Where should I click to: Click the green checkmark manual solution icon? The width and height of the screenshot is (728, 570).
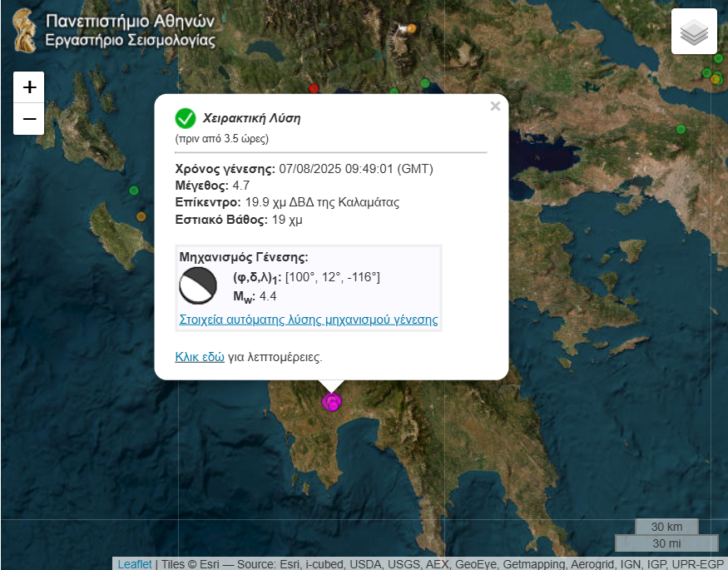point(186,118)
